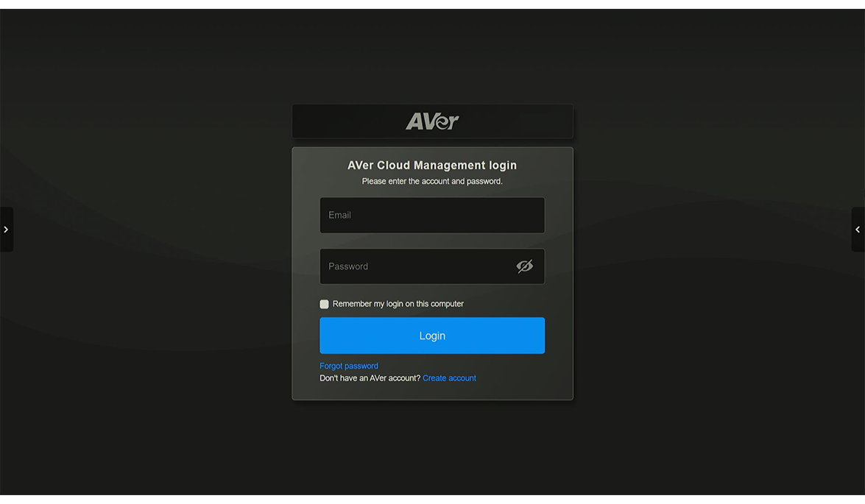Click Forgot password to reset your credentials
This screenshot has width=865, height=504.
pyautogui.click(x=348, y=366)
